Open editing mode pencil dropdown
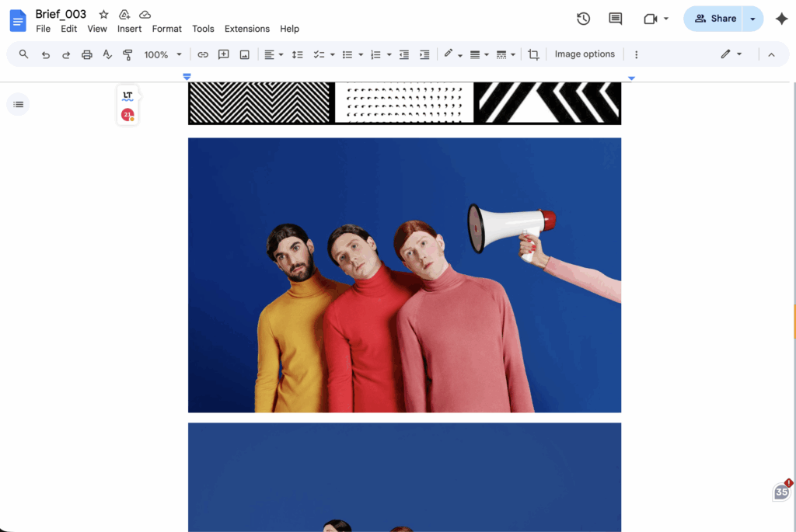This screenshot has height=532, width=796. point(731,54)
